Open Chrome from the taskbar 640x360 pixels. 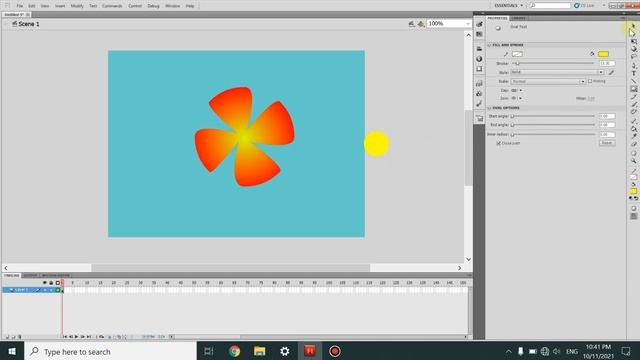(x=234, y=351)
